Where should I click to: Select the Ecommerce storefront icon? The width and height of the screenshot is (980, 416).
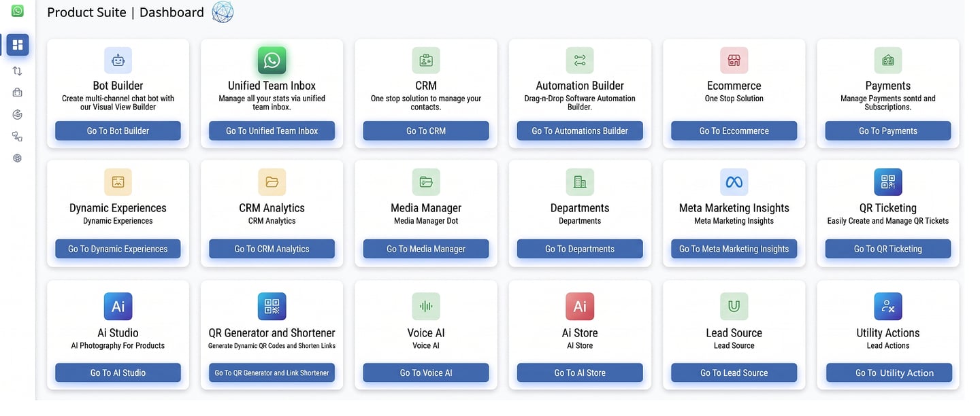point(734,60)
